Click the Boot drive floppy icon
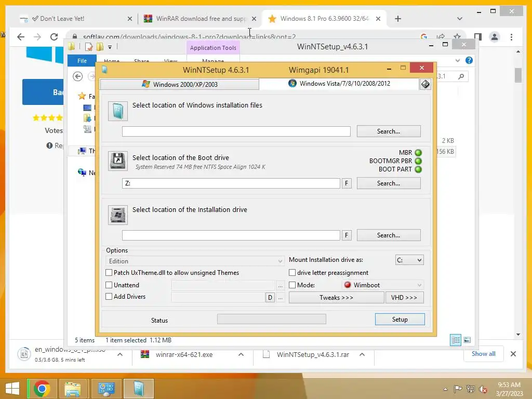 (118, 161)
